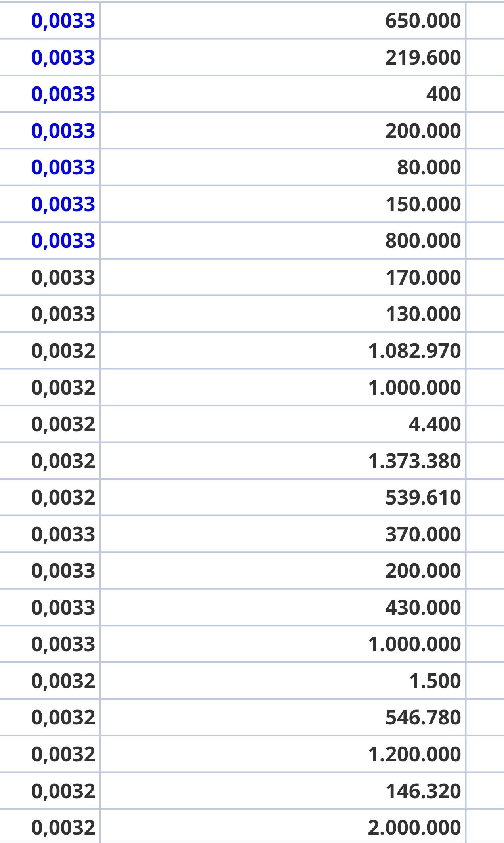Screen dimensions: 504x843
Task: Select the 546.780 quantity cell
Action: 283,717
